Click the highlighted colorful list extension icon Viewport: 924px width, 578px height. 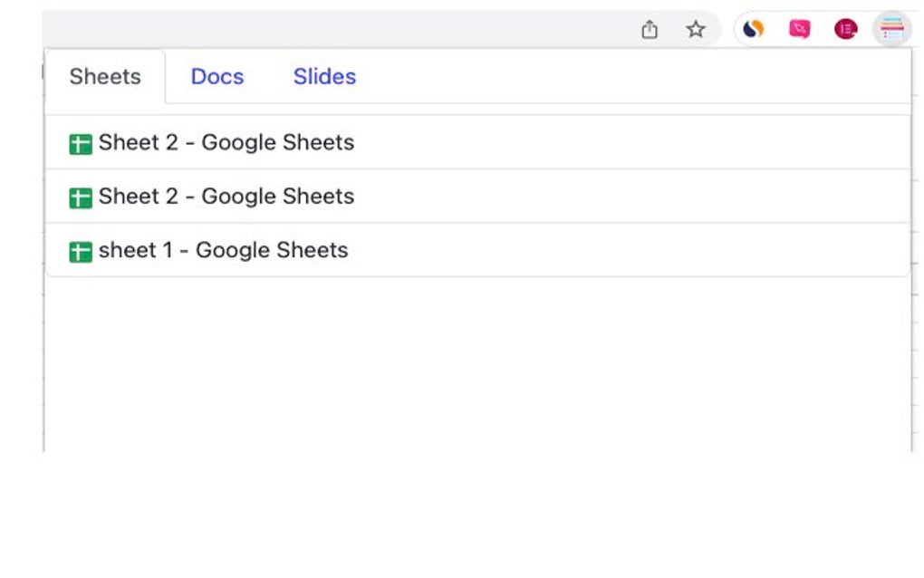[890, 28]
